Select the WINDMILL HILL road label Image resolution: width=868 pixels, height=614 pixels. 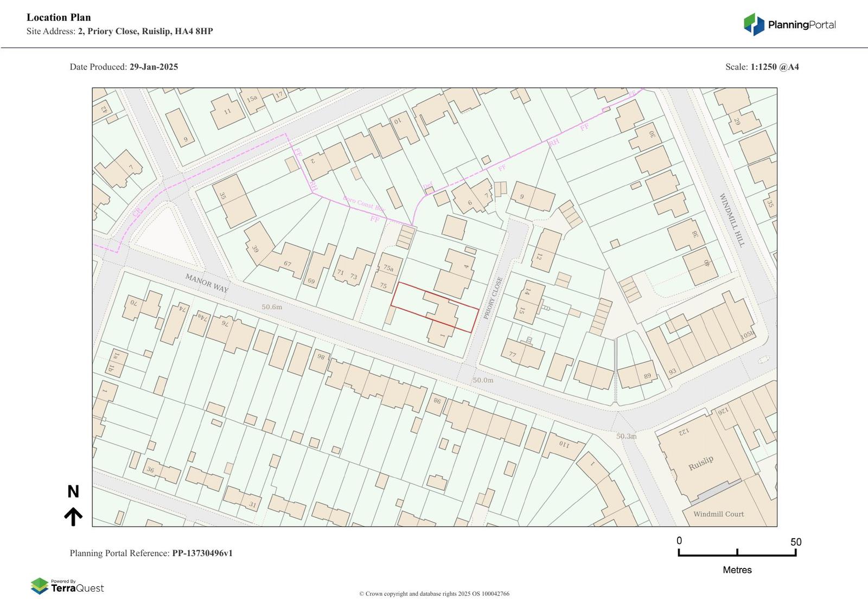point(732,220)
